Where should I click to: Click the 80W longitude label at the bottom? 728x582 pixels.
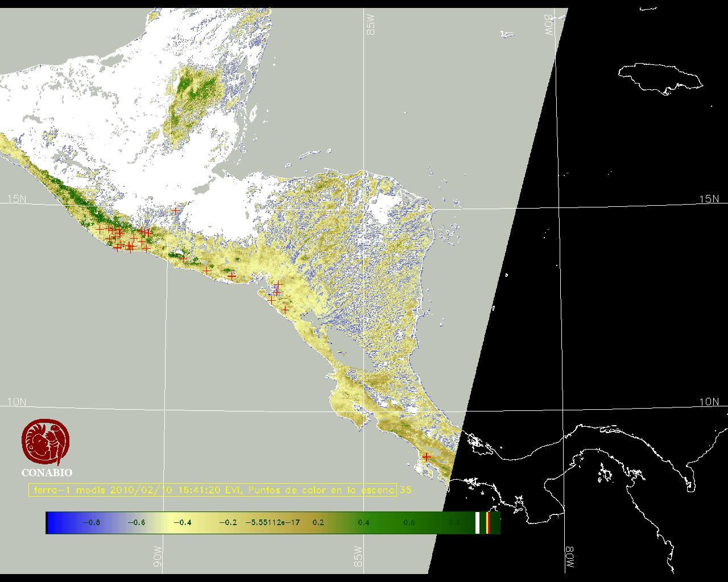(570, 558)
